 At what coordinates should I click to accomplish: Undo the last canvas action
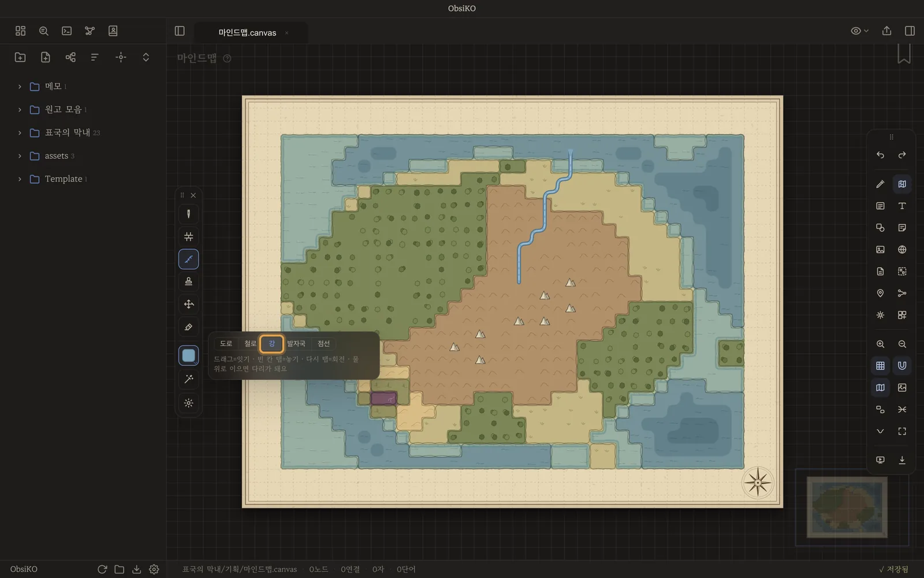tap(880, 155)
